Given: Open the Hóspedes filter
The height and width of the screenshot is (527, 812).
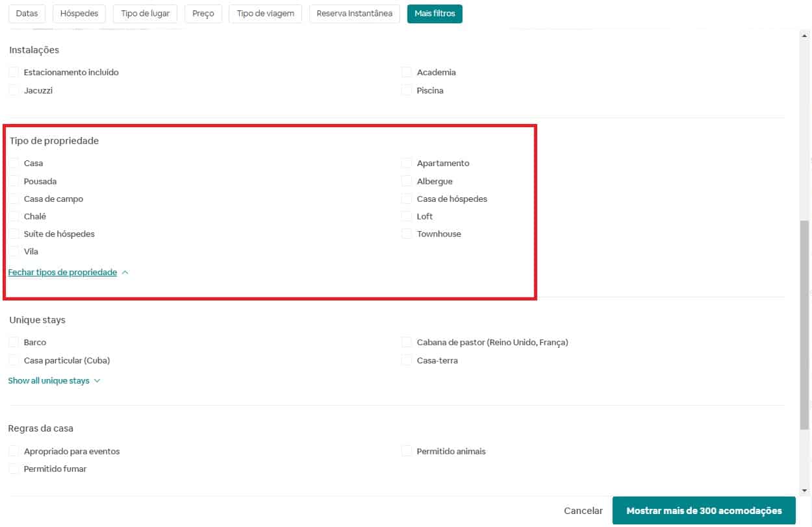Looking at the screenshot, I should click(79, 14).
